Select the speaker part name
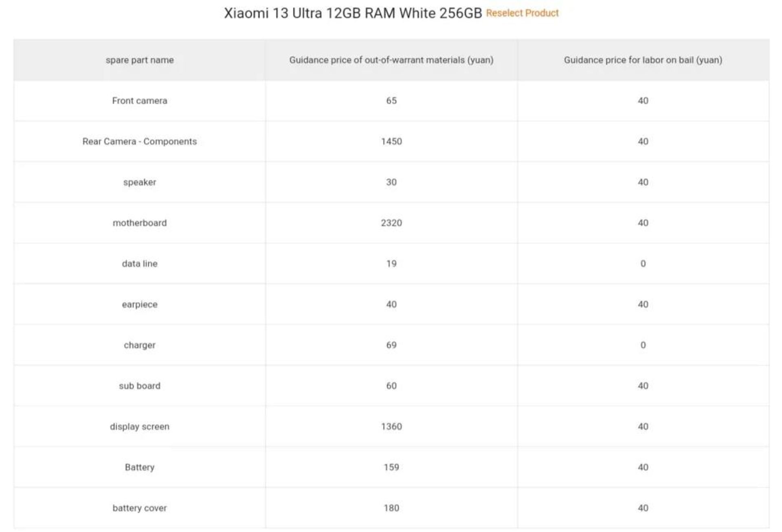Image resolution: width=782 pixels, height=532 pixels. tap(140, 182)
